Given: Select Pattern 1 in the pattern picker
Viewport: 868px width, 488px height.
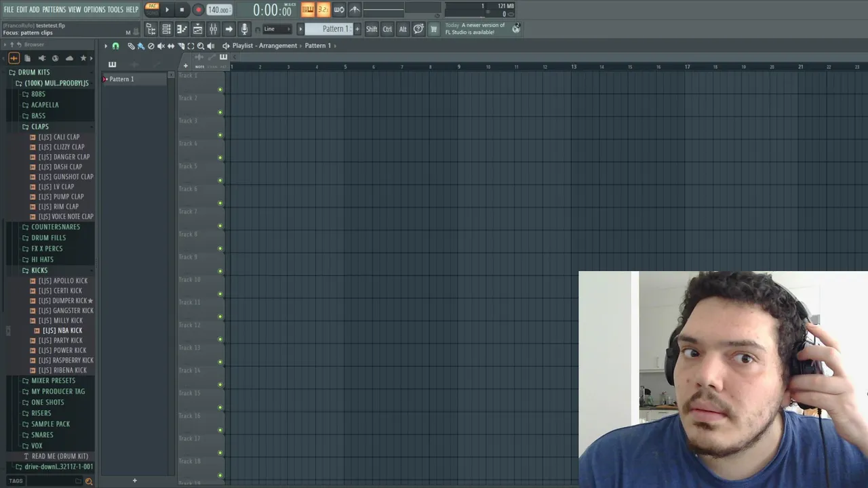Looking at the screenshot, I should [x=136, y=79].
